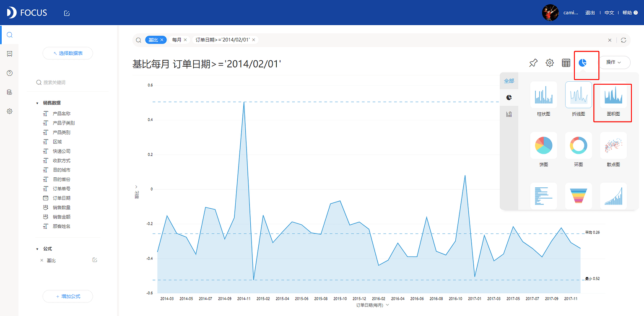This screenshot has width=644, height=316.
Task: Click the search input area after the tags
Action: [432, 40]
